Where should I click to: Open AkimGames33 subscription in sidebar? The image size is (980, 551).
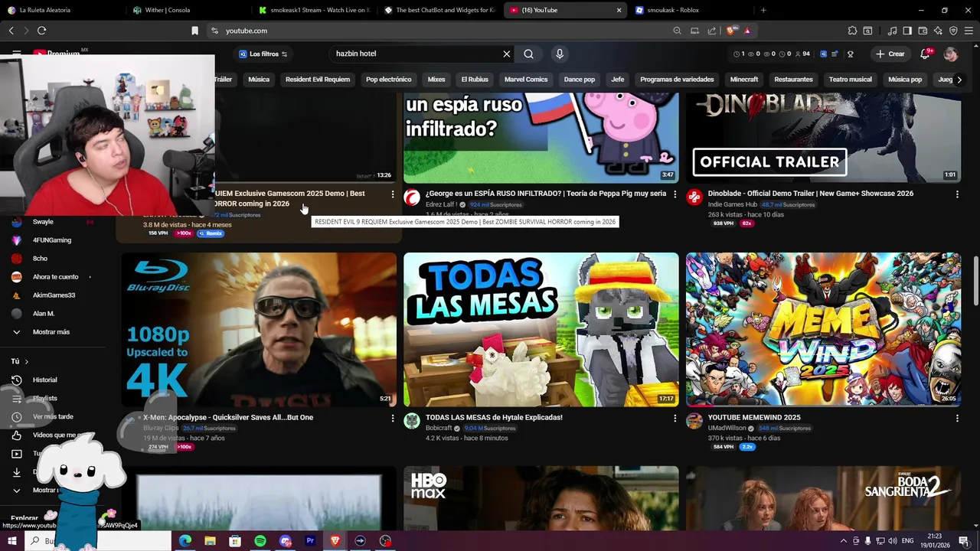[54, 295]
